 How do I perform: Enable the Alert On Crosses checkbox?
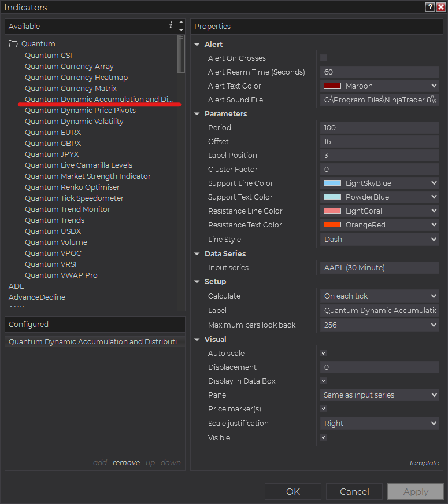[324, 58]
